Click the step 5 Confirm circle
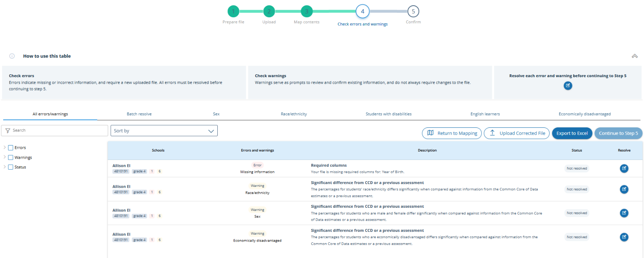The image size is (644, 258). tap(413, 12)
